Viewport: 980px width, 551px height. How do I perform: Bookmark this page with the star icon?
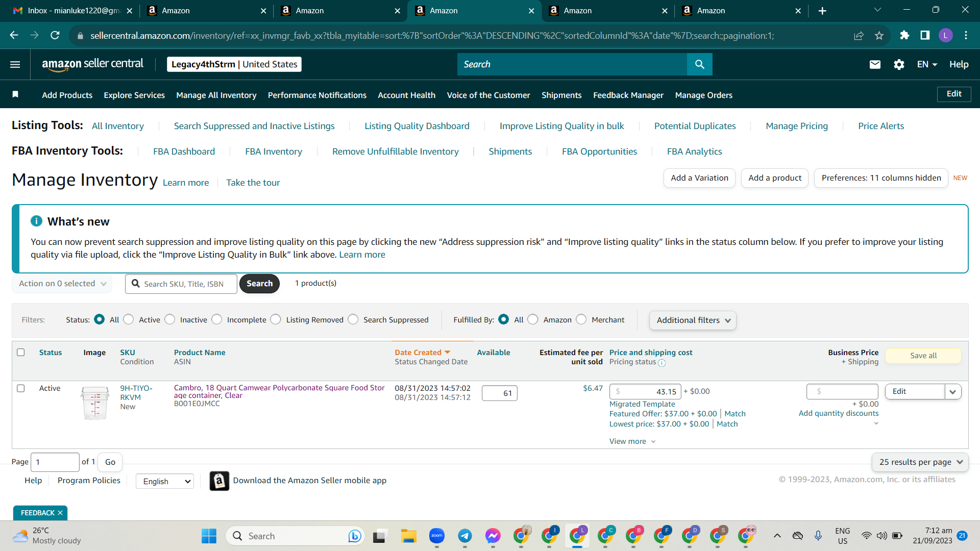coord(879,35)
